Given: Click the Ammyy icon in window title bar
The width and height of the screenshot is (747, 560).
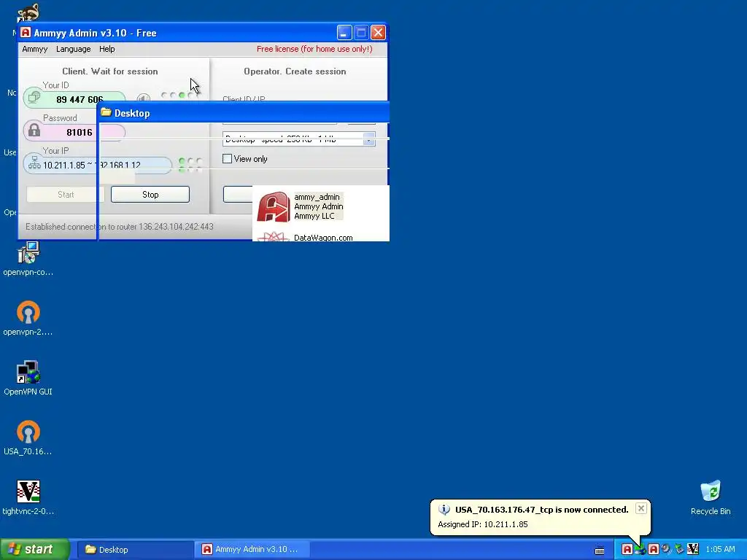Looking at the screenshot, I should coord(26,32).
